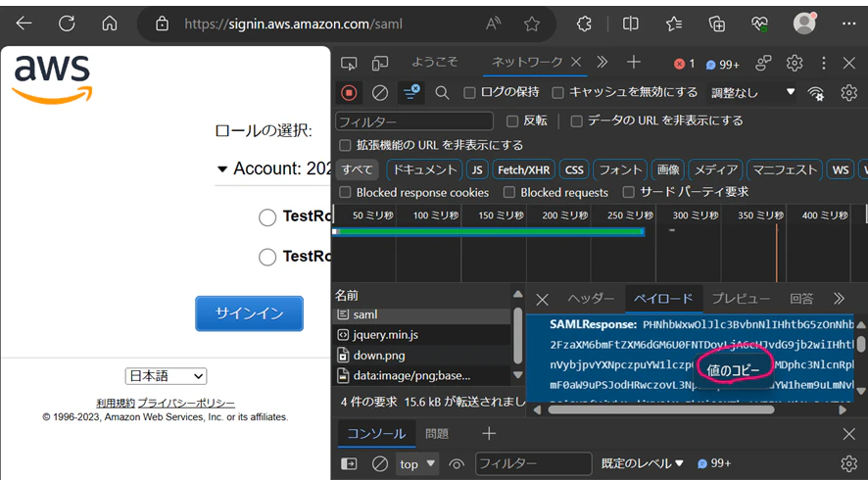The width and height of the screenshot is (868, 480).
Task: Open the 既定のレベル log level dropdown
Action: [643, 463]
